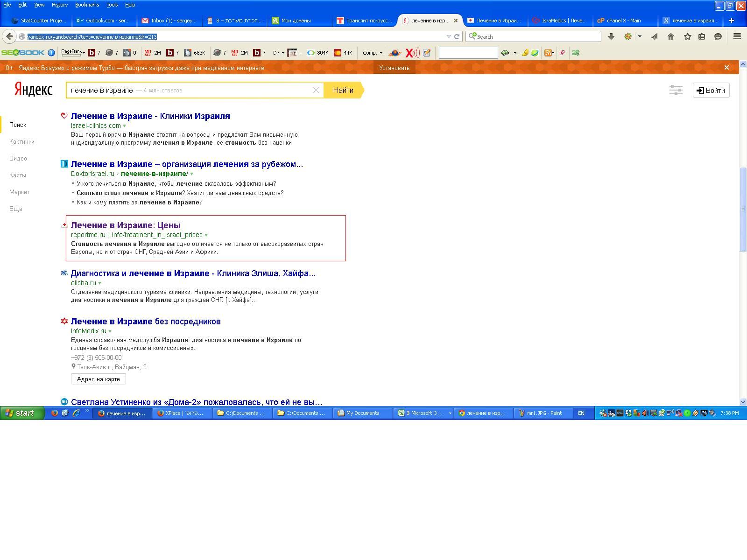
Task: Click favicon of the InfoMedix.ru result
Action: coord(64,321)
